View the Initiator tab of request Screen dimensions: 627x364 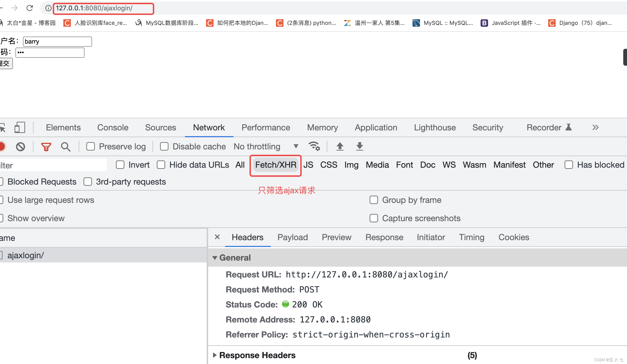(431, 237)
